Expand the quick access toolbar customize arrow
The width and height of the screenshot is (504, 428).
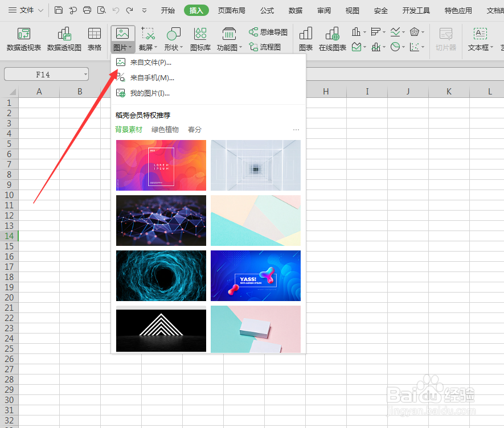(144, 11)
